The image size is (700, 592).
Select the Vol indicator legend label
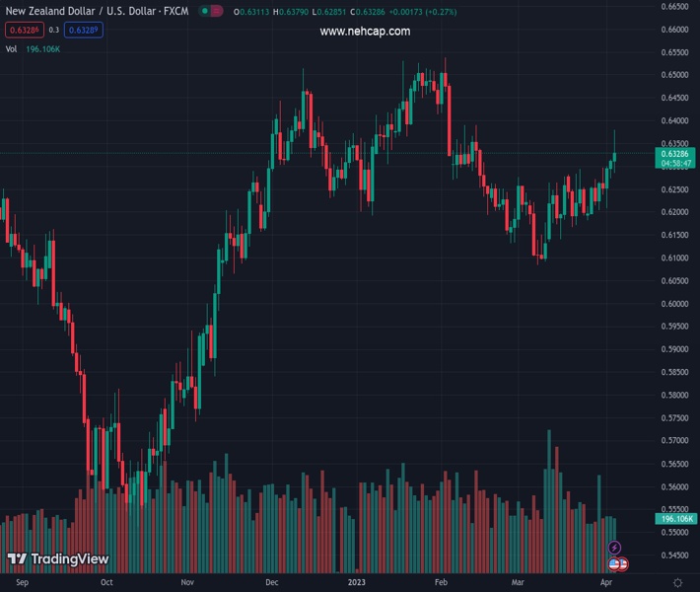(11, 48)
